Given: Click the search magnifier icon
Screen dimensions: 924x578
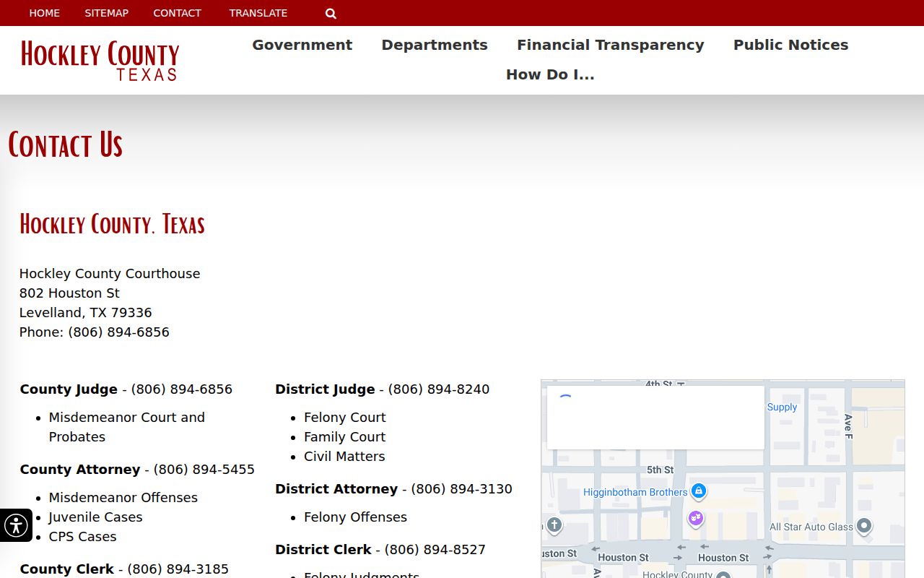Looking at the screenshot, I should 331,13.
